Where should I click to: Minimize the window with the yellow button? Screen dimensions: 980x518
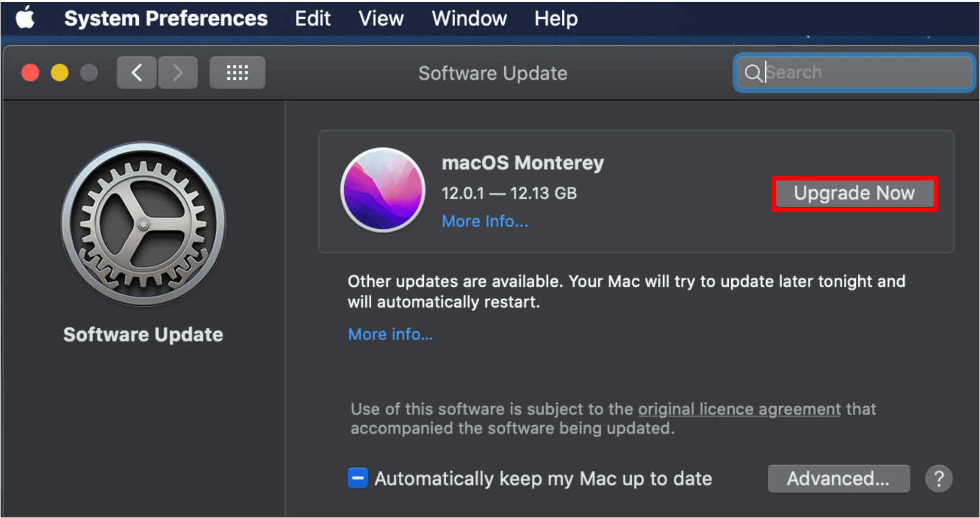click(x=60, y=73)
